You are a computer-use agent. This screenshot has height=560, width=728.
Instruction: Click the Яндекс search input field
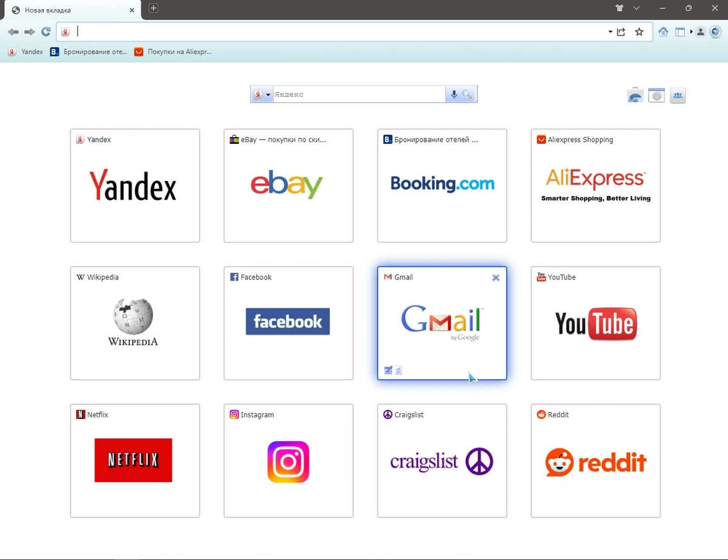pos(359,95)
